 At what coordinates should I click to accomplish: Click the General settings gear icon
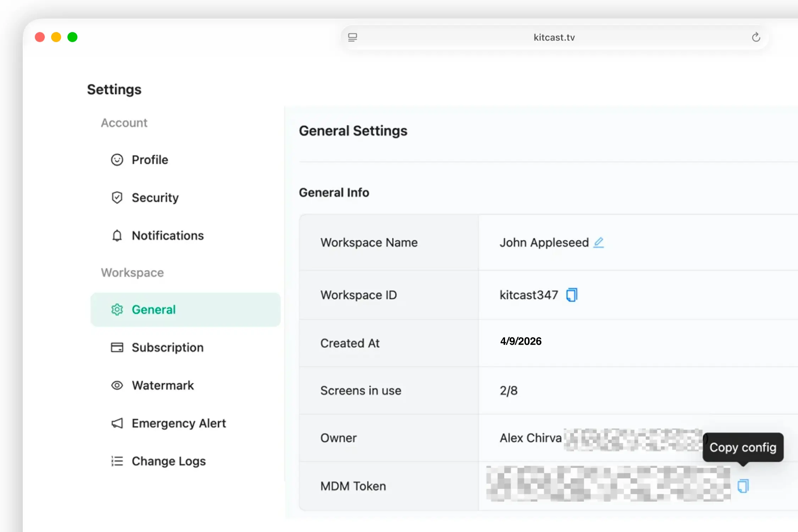(117, 309)
